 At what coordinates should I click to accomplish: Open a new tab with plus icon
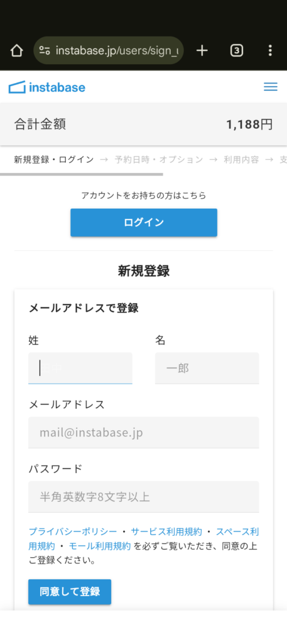tap(202, 50)
